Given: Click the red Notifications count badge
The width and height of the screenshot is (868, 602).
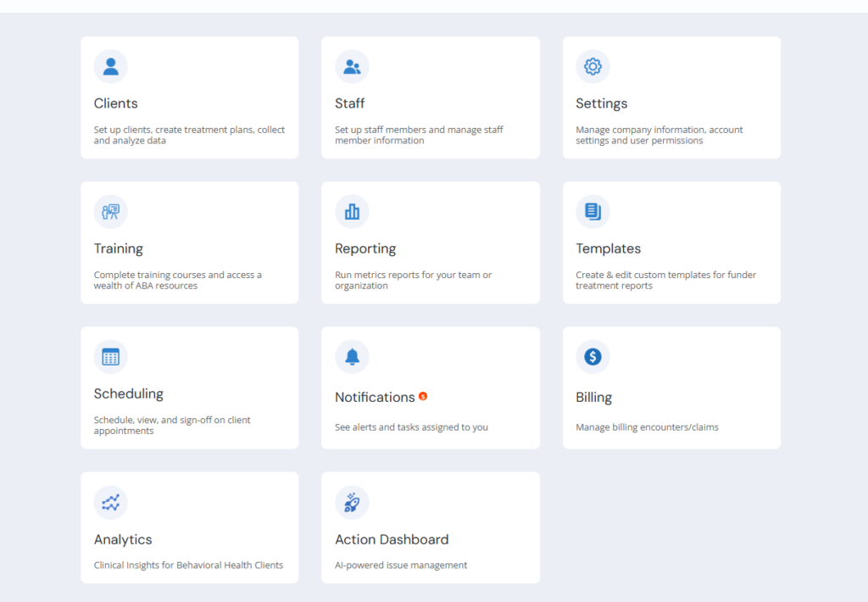Looking at the screenshot, I should [x=423, y=396].
